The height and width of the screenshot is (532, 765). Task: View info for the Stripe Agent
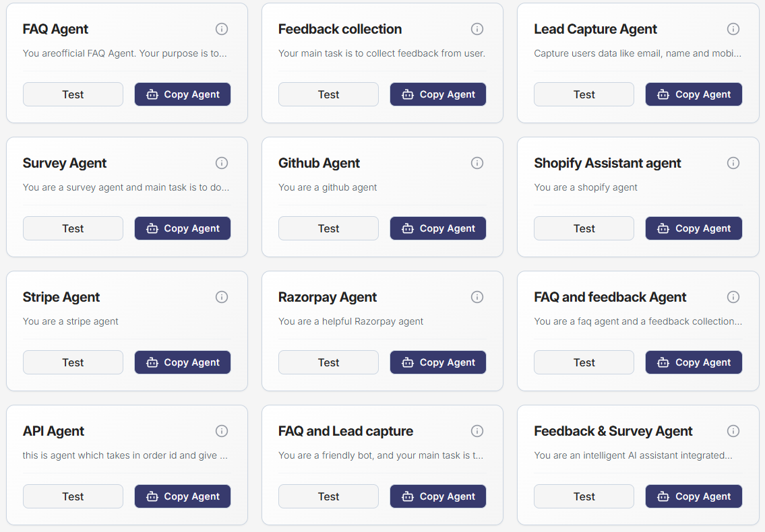coord(222,297)
